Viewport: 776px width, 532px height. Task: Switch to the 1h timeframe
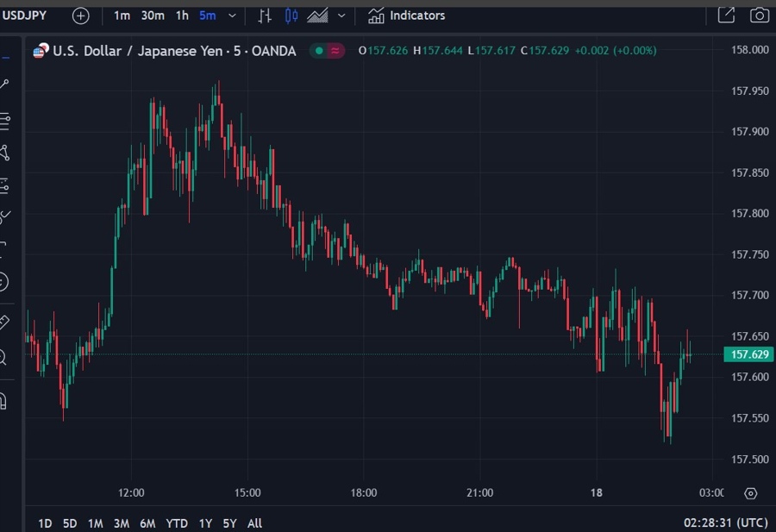pyautogui.click(x=182, y=16)
